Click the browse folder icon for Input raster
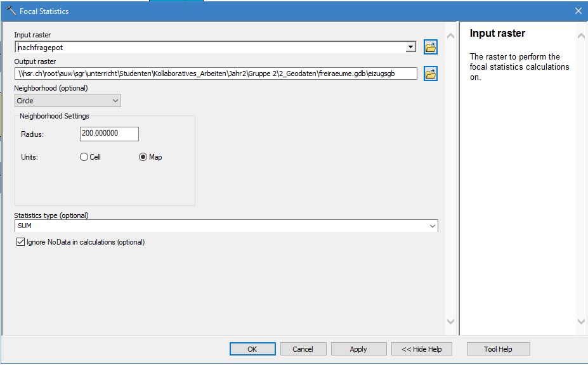This screenshot has width=588, height=365. (431, 48)
